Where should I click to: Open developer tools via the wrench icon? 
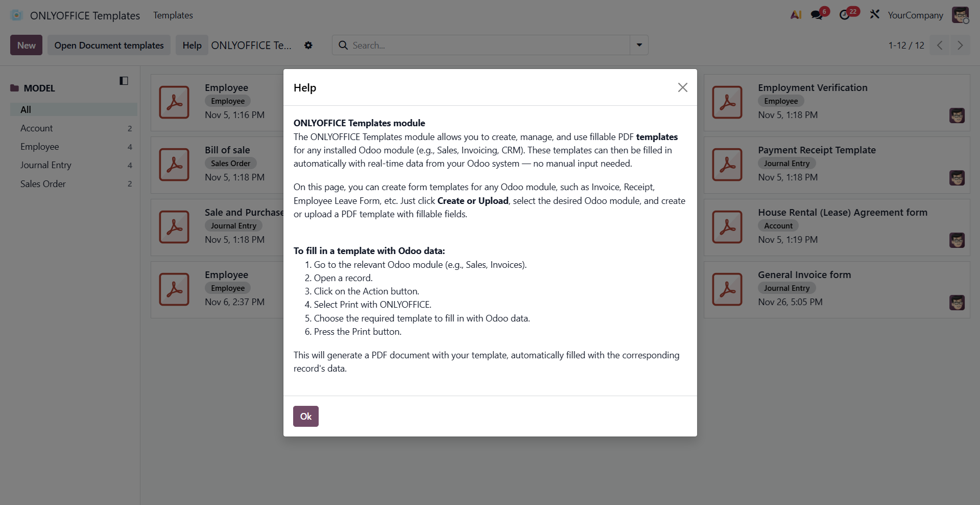(874, 15)
